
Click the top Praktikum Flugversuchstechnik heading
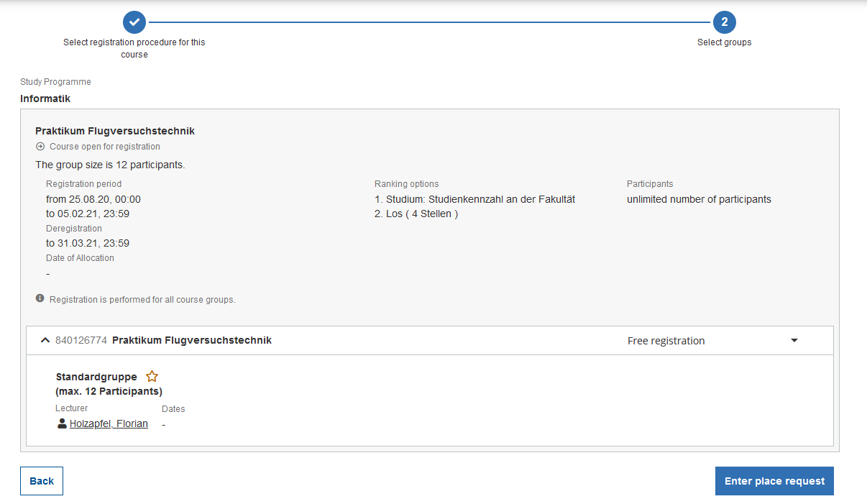coord(115,131)
